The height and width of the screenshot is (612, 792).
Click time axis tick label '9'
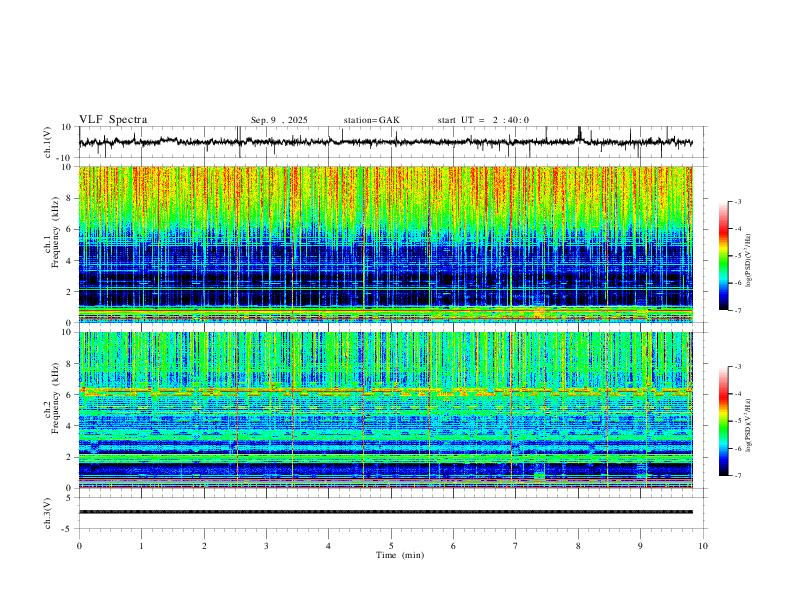[640, 546]
